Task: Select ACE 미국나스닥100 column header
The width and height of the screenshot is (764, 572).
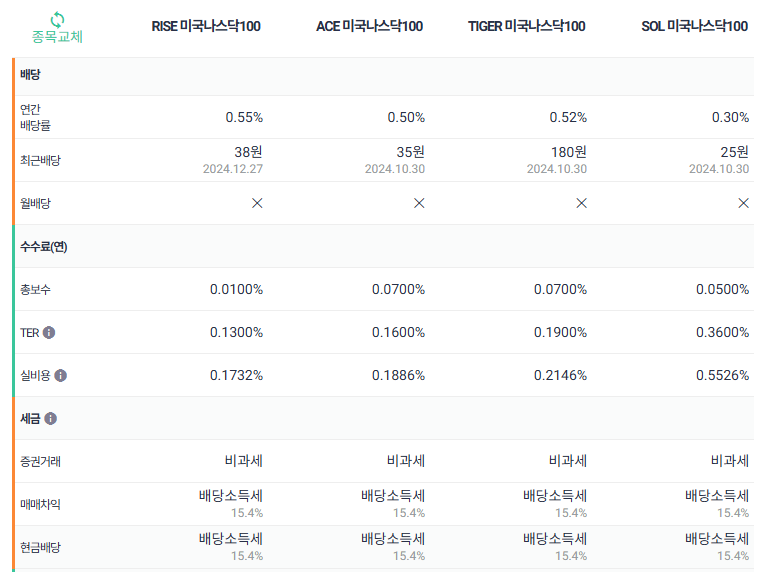Action: point(369,26)
